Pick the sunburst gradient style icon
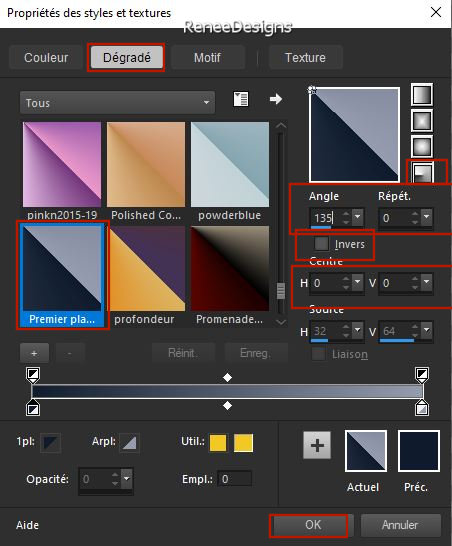This screenshot has width=452, height=546. pos(422,147)
